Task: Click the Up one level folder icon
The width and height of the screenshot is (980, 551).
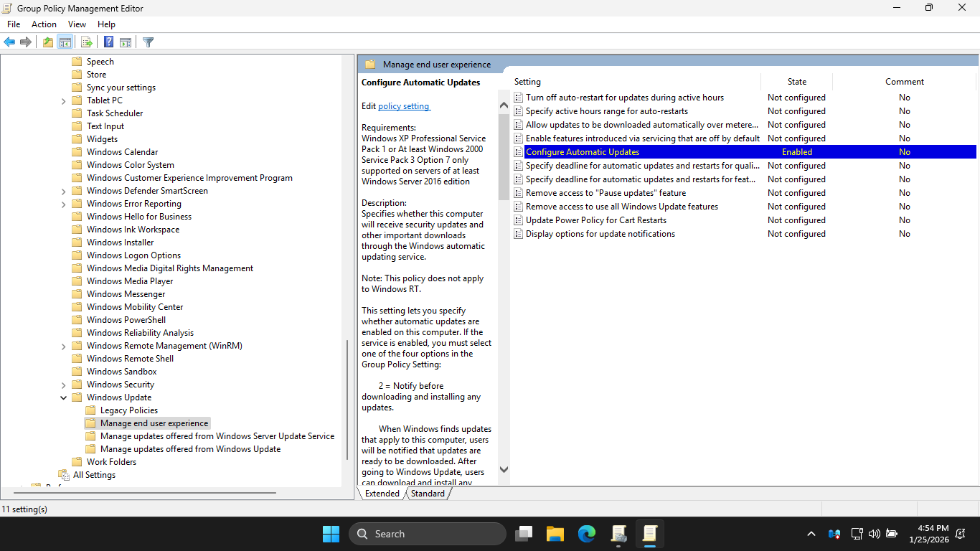Action: (47, 42)
